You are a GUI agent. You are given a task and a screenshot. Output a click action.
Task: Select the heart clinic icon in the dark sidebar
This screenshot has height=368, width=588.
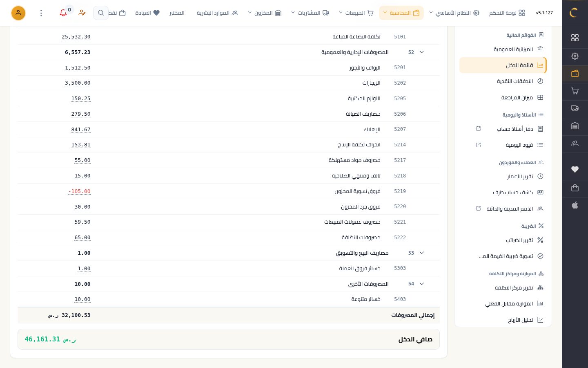(x=575, y=170)
